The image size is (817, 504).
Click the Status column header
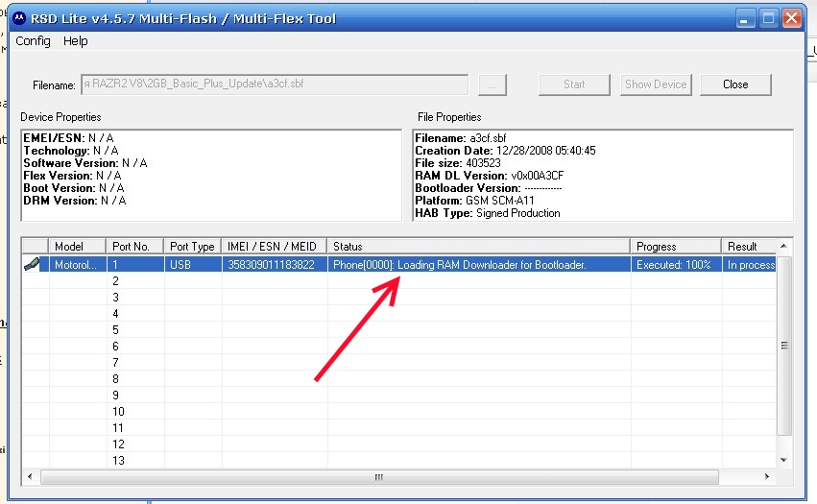click(479, 246)
